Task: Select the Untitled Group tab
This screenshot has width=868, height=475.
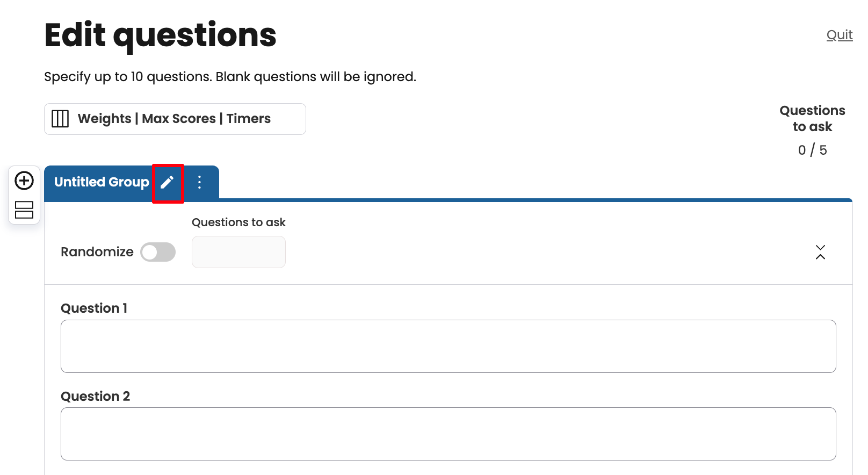Action: coord(102,183)
